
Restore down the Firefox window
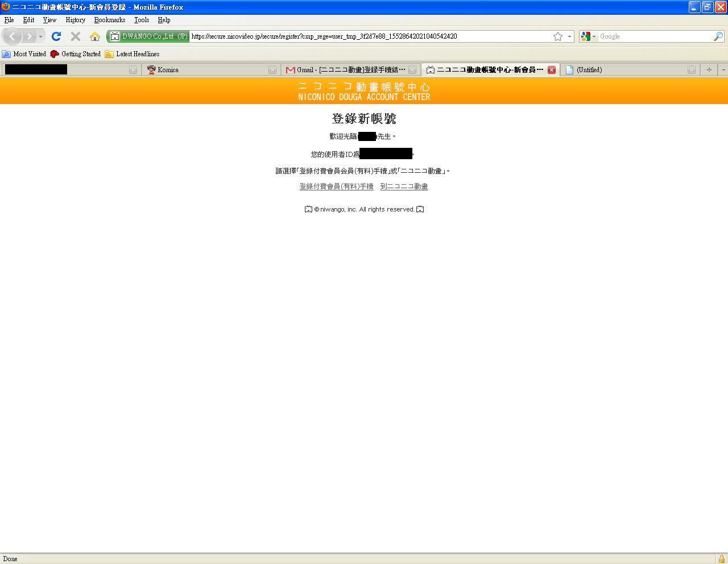tap(708, 7)
